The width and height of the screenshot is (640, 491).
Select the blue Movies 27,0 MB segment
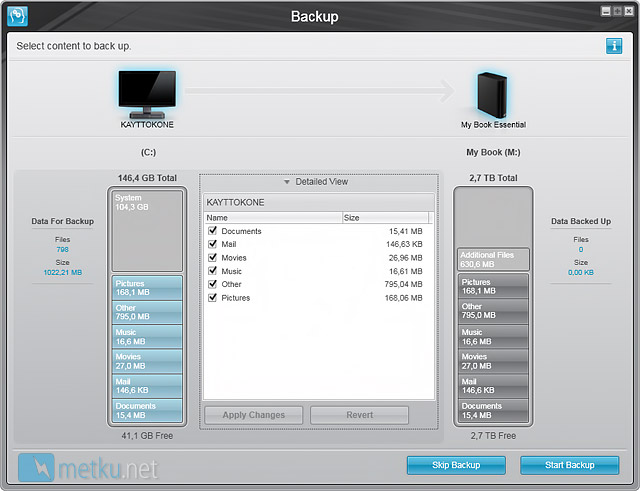pos(147,361)
